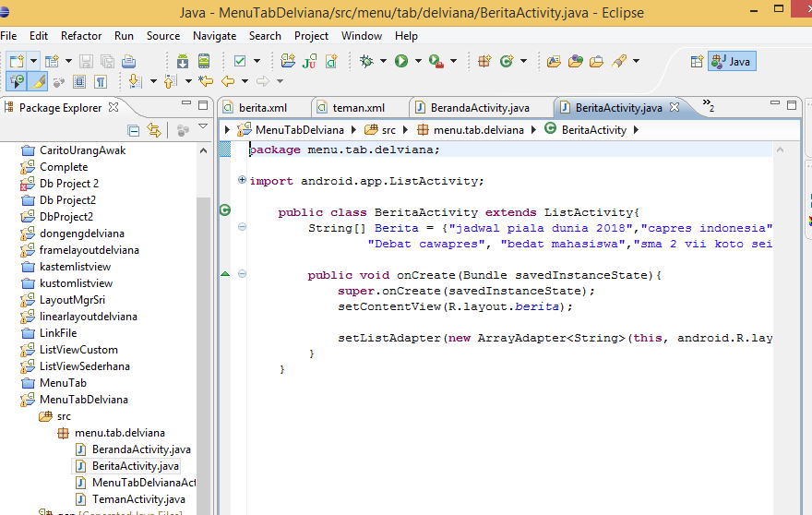
Task: Open TemanActivity.java in Package Explorer
Action: pyautogui.click(x=138, y=499)
